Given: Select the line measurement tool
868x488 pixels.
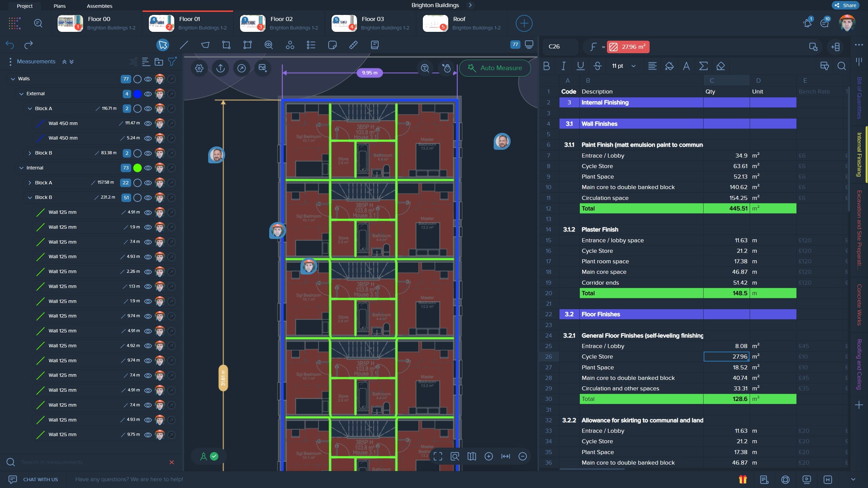Looking at the screenshot, I should coord(184,45).
